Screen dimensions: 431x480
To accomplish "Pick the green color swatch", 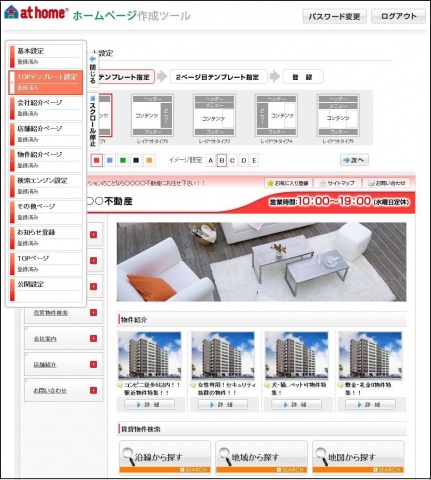I will [x=123, y=160].
